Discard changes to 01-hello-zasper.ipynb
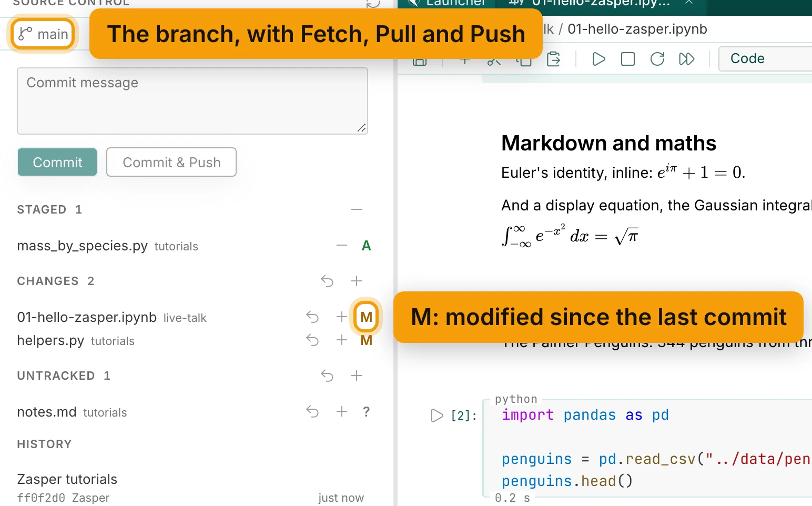The width and height of the screenshot is (812, 506). point(312,317)
